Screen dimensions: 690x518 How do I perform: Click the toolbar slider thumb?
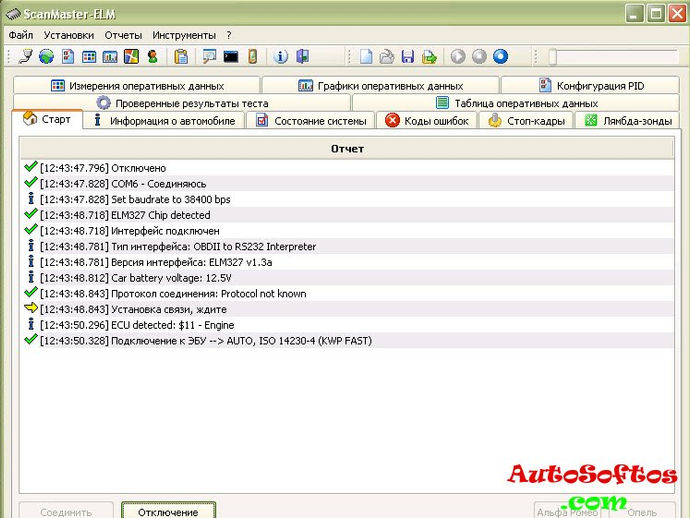coord(552,57)
